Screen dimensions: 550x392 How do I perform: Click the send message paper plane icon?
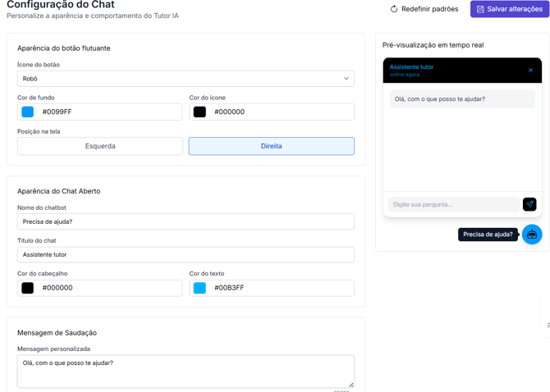[x=529, y=204]
